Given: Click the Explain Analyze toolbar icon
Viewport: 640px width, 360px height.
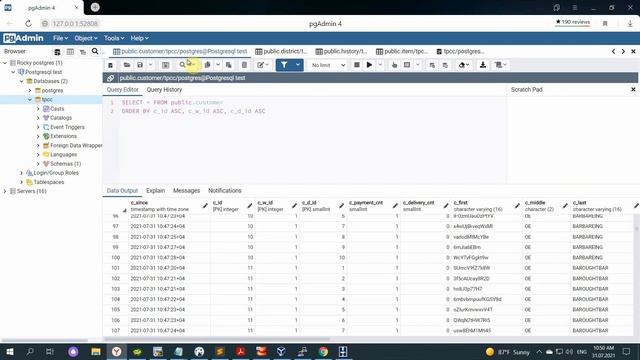Looking at the screenshot, I should click(x=407, y=65).
